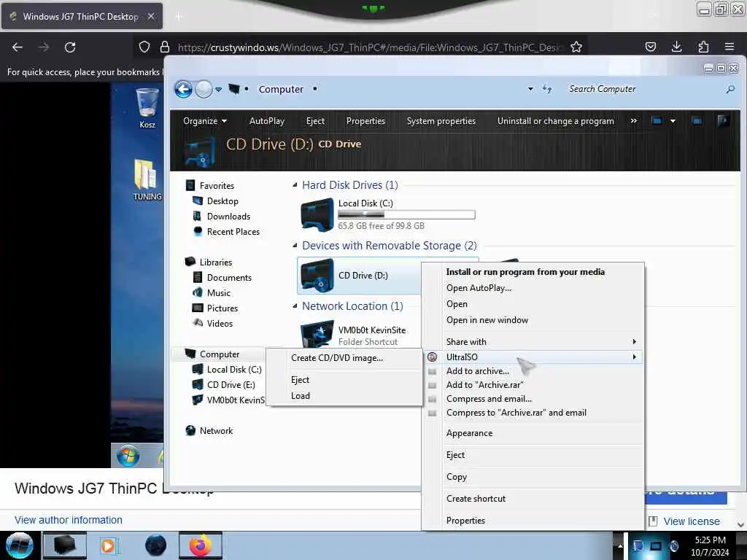Select Network in the navigation pane

216,430
